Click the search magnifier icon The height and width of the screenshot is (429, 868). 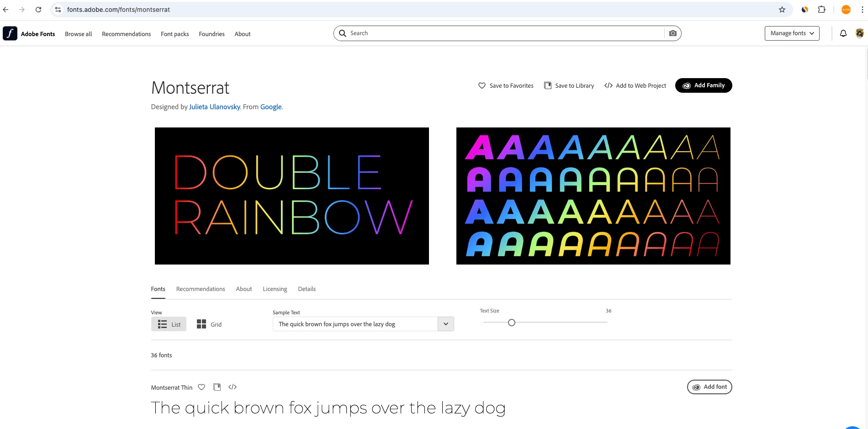(343, 33)
